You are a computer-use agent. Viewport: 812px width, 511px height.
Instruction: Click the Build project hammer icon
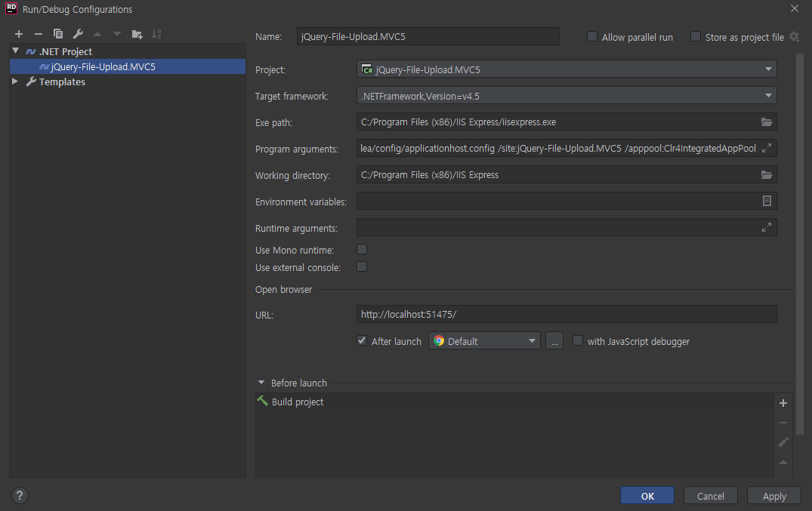[x=263, y=402]
